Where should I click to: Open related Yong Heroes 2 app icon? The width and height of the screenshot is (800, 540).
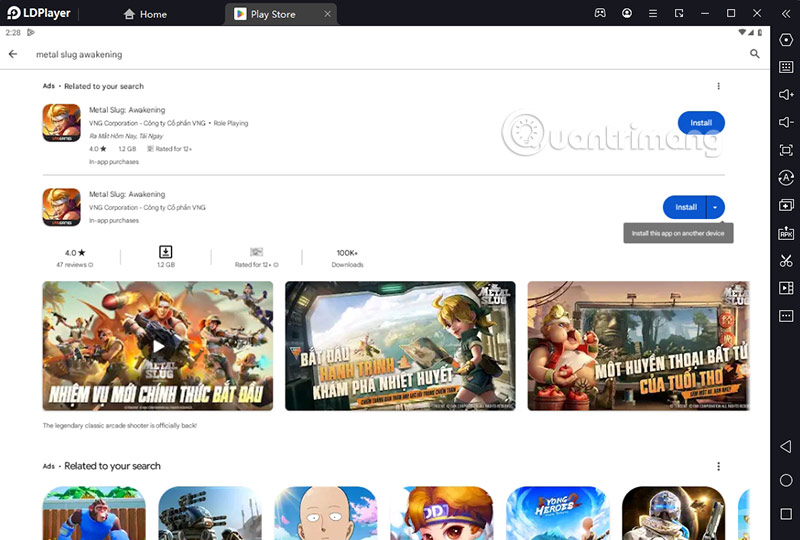558,513
